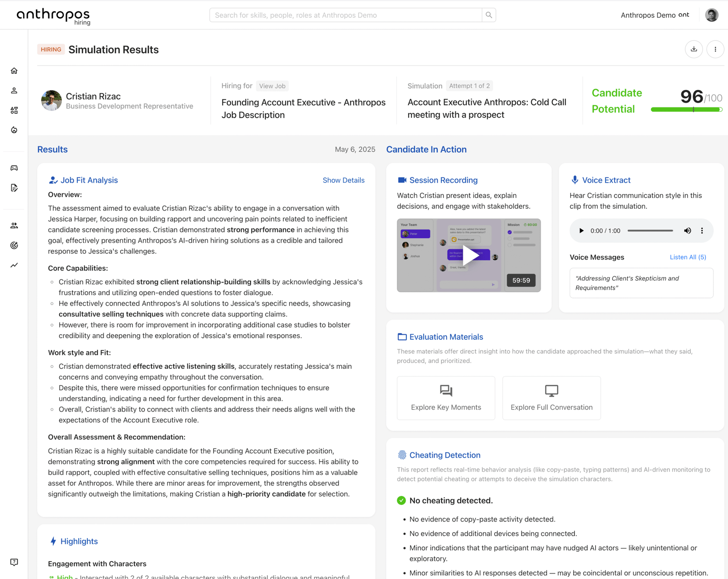Open the help feedback icon at bottom
The width and height of the screenshot is (728, 579).
click(x=14, y=562)
